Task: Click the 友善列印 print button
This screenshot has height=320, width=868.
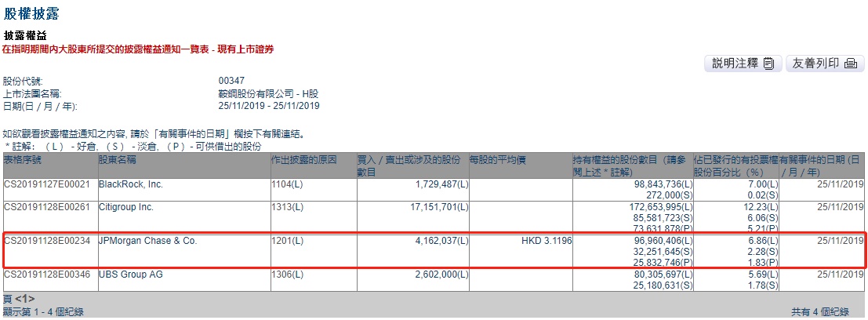Action: [x=825, y=63]
